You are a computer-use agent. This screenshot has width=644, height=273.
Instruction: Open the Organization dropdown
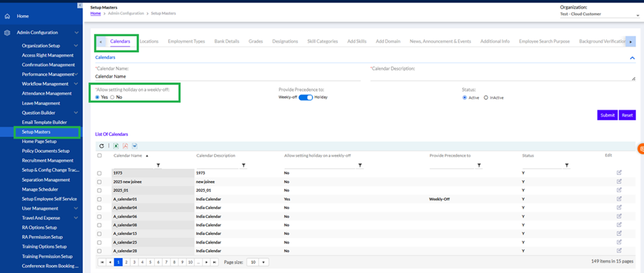coord(600,15)
